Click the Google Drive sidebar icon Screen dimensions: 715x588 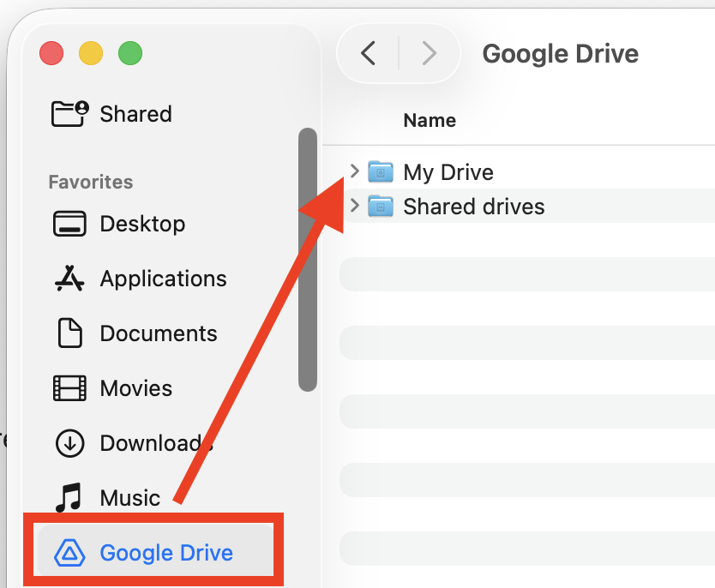(70, 553)
